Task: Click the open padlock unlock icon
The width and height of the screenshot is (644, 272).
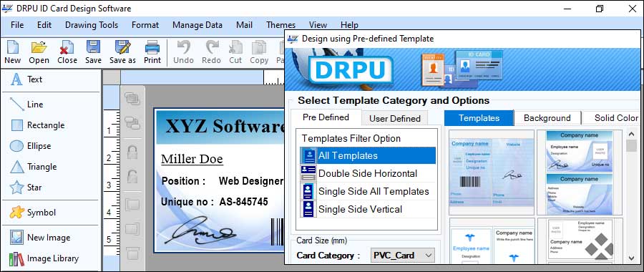Action: point(132,176)
